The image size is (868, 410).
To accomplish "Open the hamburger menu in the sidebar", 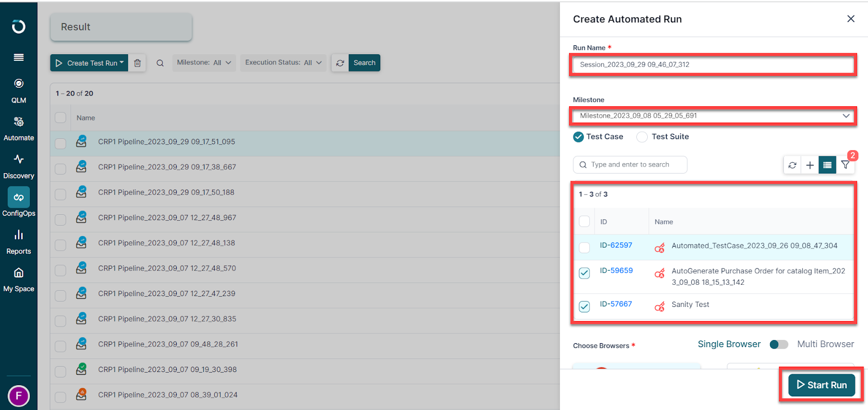I will coord(18,57).
